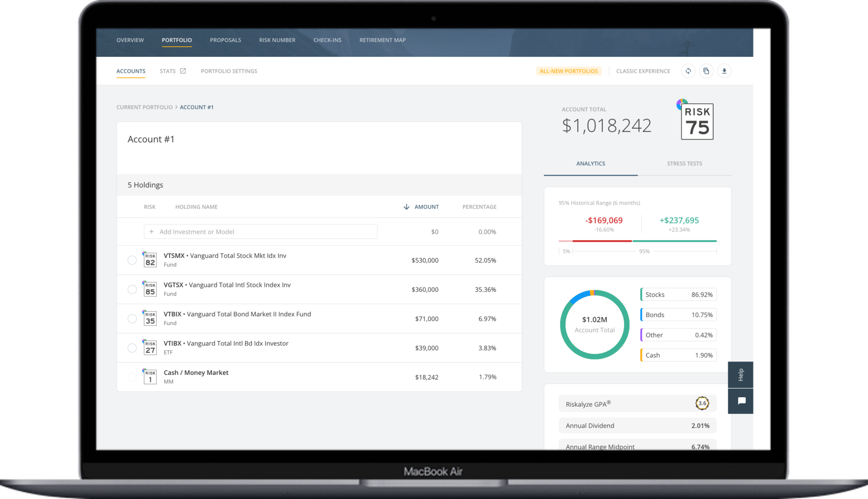Click the Stocks 86.92% allocation legend
The image size is (868, 499).
point(678,295)
